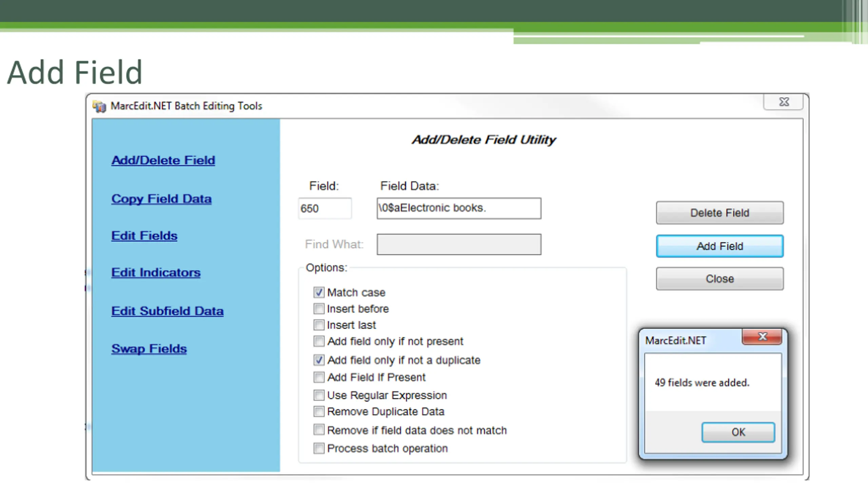
Task: Toggle the Match case checkbox
Action: pos(319,292)
